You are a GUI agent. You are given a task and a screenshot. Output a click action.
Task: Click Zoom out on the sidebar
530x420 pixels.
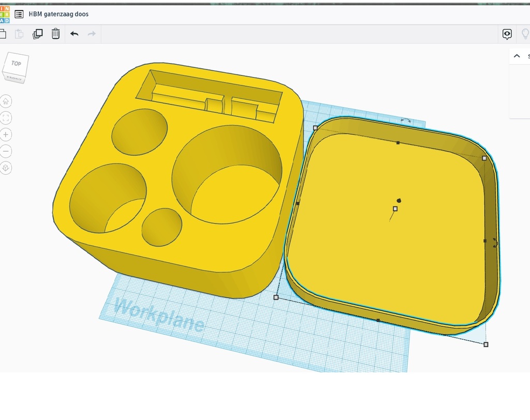[6, 151]
